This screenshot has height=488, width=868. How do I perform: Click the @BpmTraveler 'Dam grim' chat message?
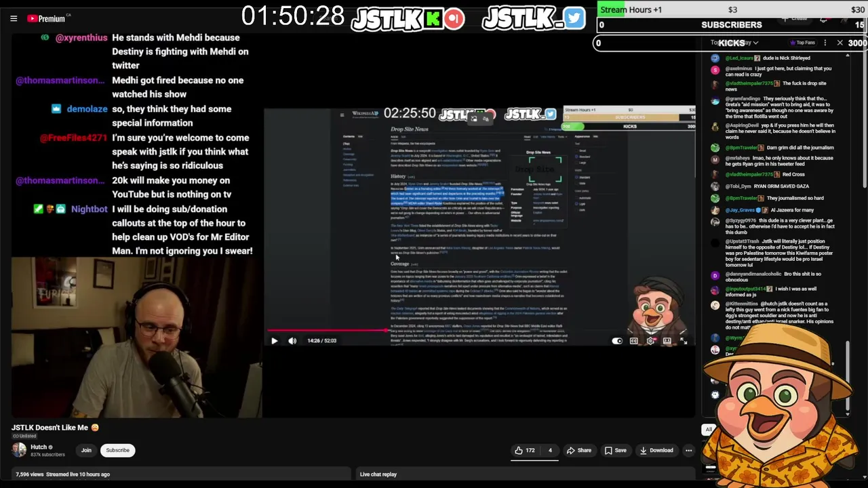tap(780, 148)
